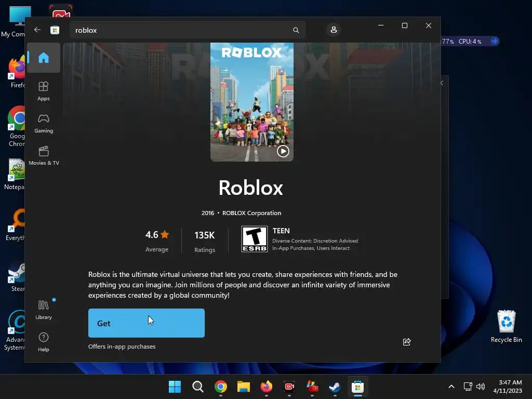532x399 pixels.
Task: Open the Windows Start menu
Action: [x=175, y=387]
